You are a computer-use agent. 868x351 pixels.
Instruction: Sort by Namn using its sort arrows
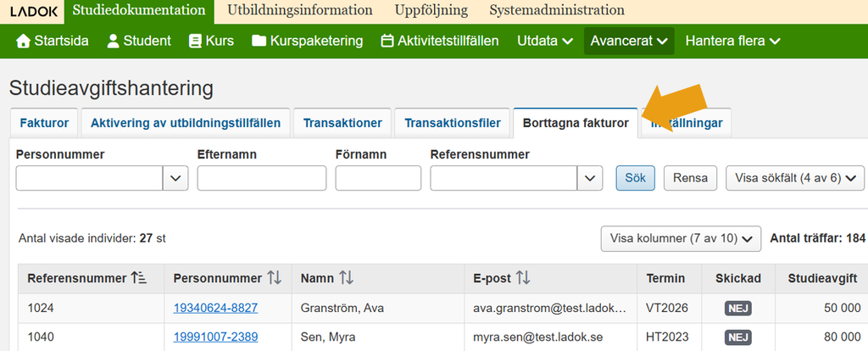pyautogui.click(x=346, y=278)
